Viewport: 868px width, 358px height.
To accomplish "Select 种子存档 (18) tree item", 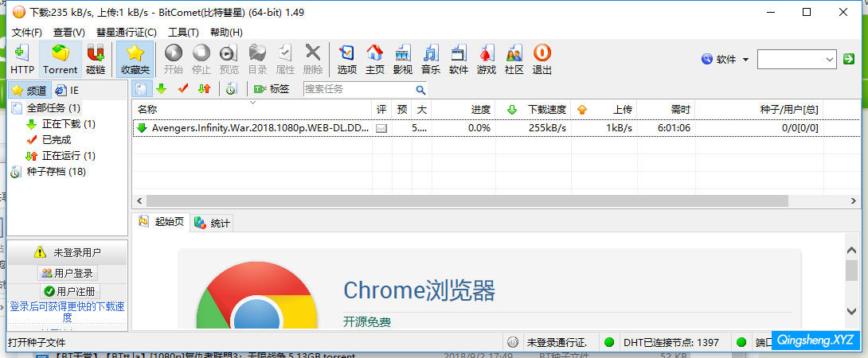I will click(56, 172).
